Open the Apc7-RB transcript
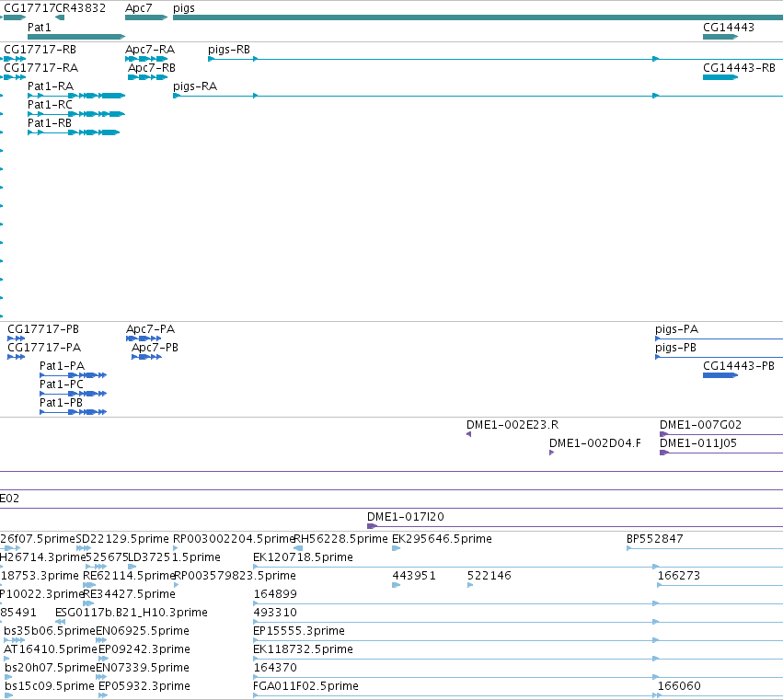Viewport: 783px width, 700px height. click(x=148, y=77)
